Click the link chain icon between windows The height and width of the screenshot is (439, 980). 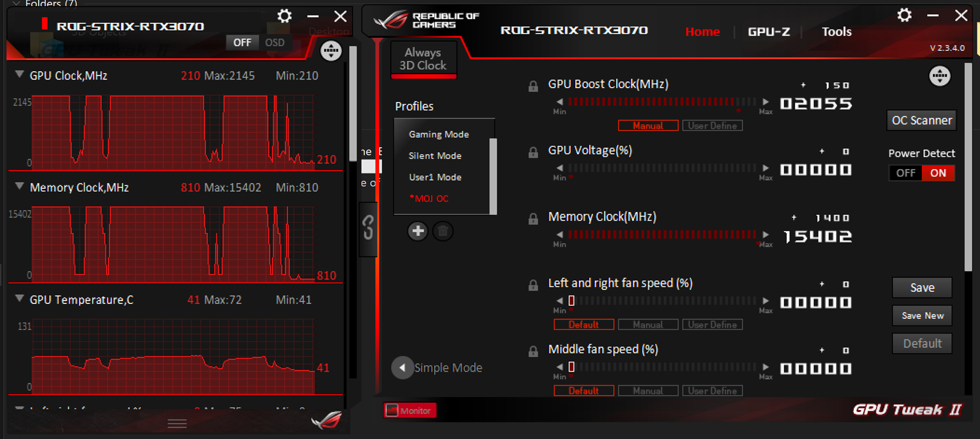pyautogui.click(x=368, y=227)
